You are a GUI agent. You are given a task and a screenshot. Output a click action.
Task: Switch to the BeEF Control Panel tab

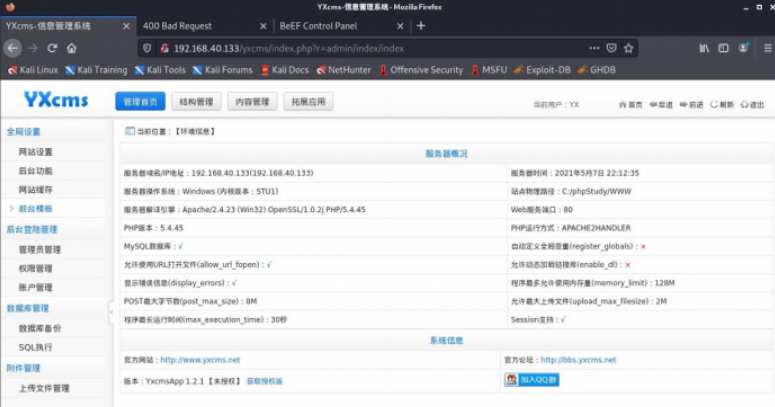point(342,26)
